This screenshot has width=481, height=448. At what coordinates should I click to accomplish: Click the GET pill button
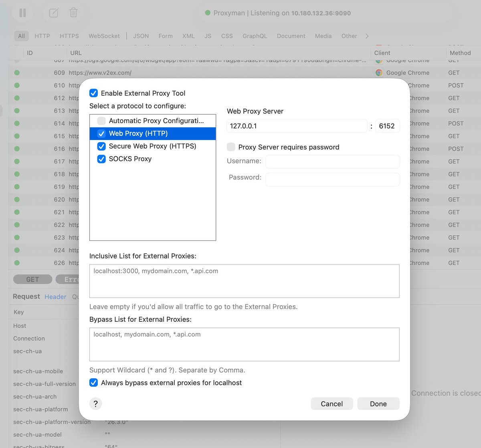(32, 279)
